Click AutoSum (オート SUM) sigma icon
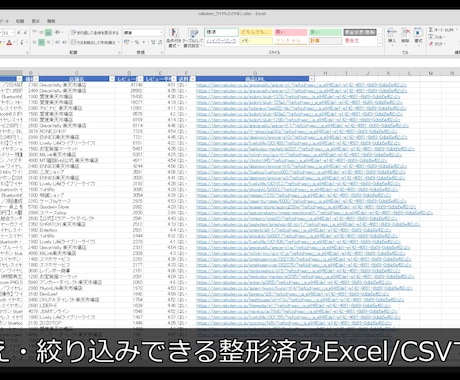This screenshot has height=380, width=460. tap(431, 30)
